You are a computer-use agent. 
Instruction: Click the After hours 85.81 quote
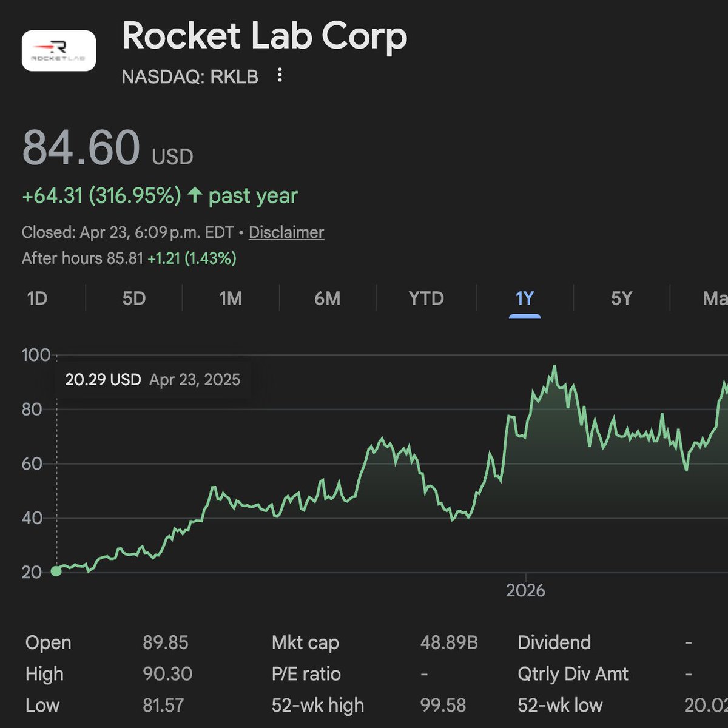coord(129,258)
